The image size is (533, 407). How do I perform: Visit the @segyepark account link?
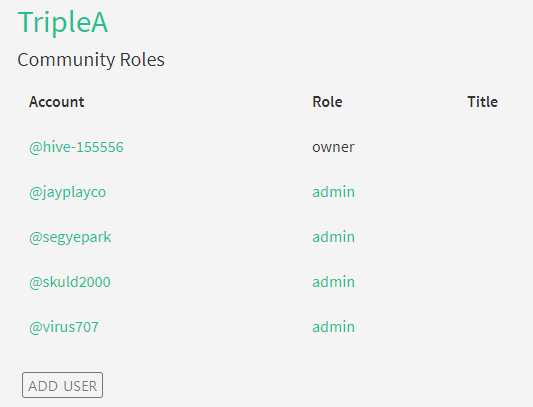(x=70, y=237)
